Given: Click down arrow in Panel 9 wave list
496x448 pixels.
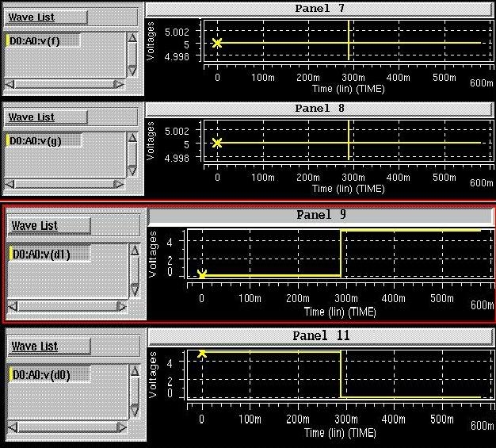Looking at the screenshot, I should pos(135,290).
